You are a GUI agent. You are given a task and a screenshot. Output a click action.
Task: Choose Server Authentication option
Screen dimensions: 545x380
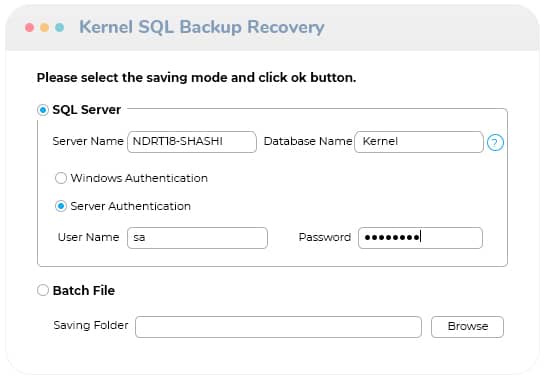click(x=61, y=206)
